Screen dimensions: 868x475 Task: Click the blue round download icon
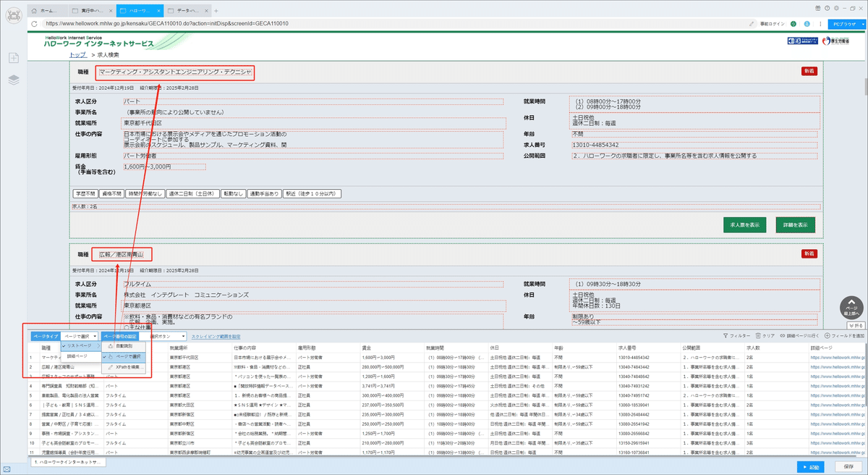coord(807,23)
